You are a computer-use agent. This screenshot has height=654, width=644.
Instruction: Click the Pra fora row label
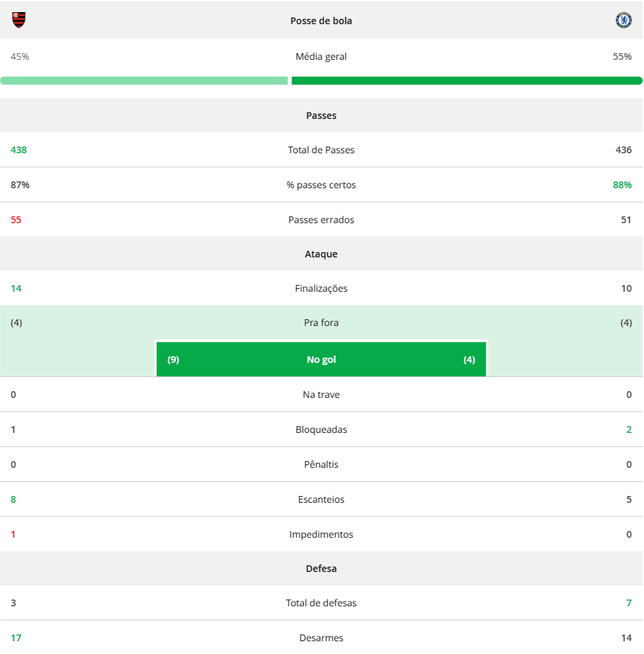pos(321,323)
